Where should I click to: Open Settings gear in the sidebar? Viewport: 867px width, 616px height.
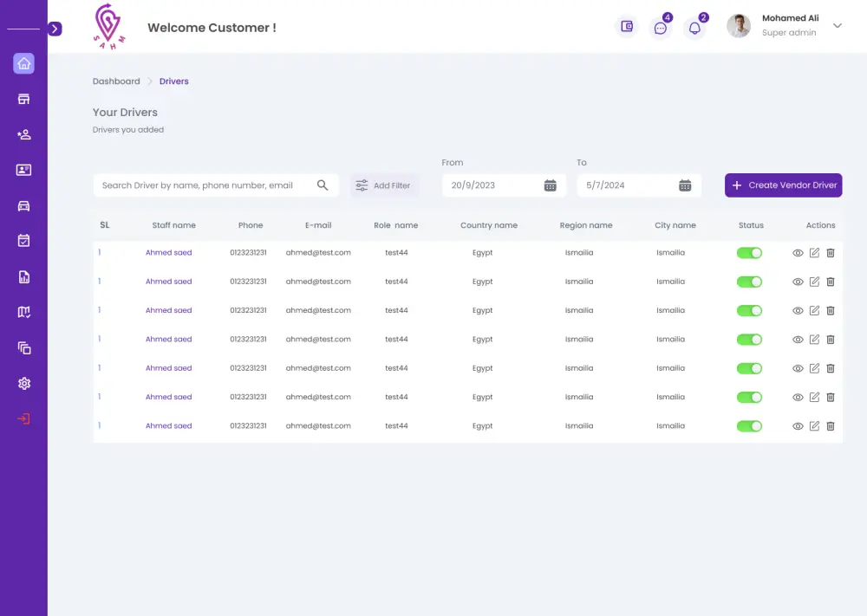(x=23, y=383)
